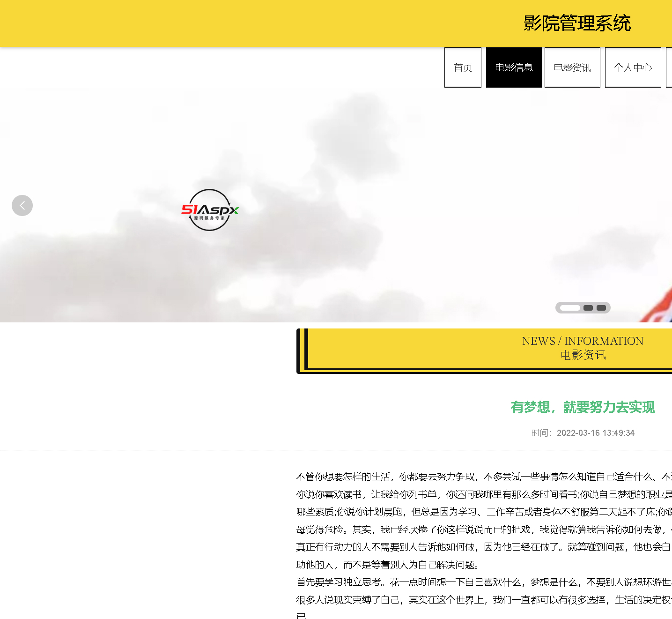Screen dimensions: 672x619
Task: Open the 电影信息 navigation tab
Action: (x=514, y=67)
